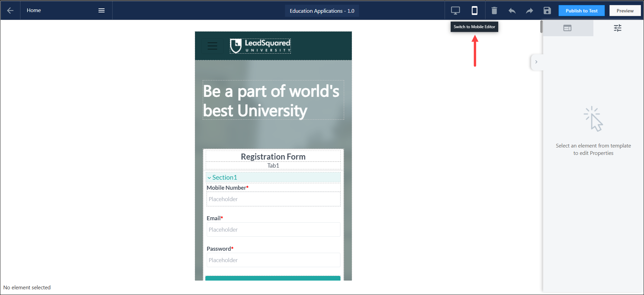The height and width of the screenshot is (295, 644).
Task: Select the Password field label
Action: click(220, 249)
